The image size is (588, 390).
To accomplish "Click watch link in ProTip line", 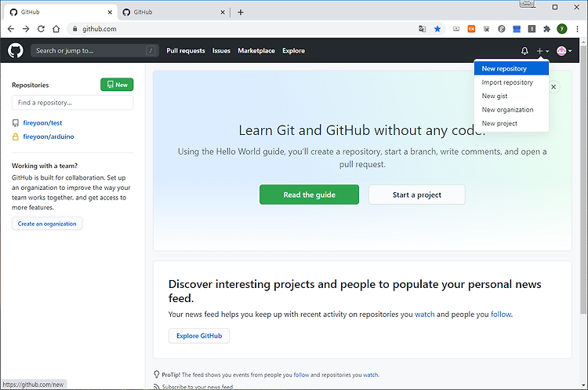I will point(371,374).
